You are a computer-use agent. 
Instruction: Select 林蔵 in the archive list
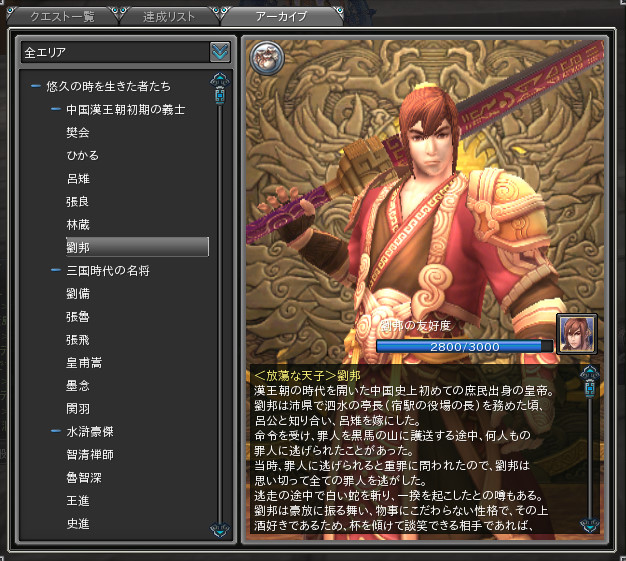point(78,224)
